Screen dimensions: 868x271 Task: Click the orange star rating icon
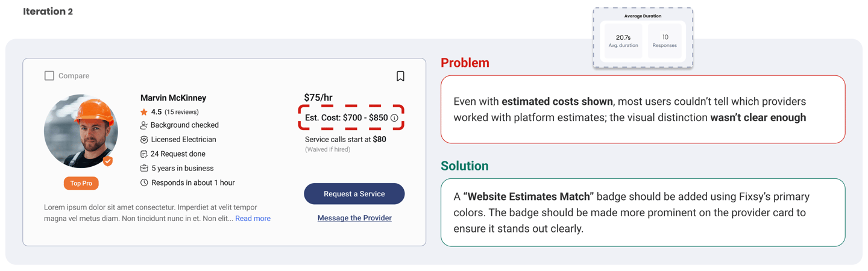pos(143,112)
